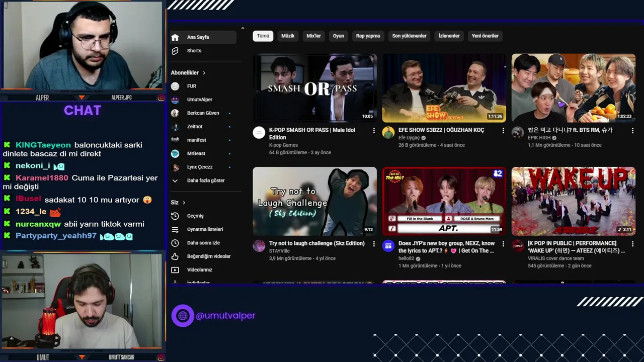The image size is (644, 362).
Task: Click K-pop Games channel name
Action: (x=283, y=145)
